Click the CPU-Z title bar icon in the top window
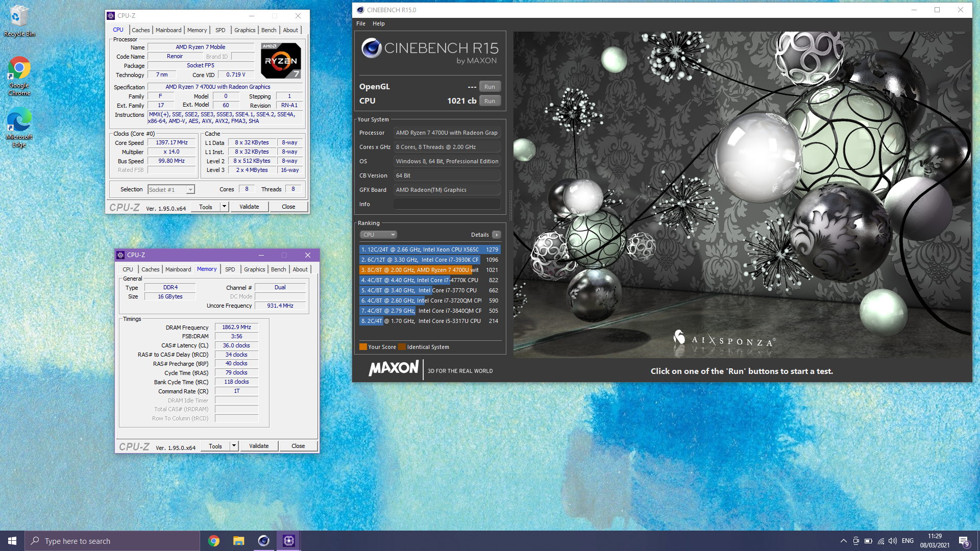The width and height of the screenshot is (980, 551). click(111, 16)
